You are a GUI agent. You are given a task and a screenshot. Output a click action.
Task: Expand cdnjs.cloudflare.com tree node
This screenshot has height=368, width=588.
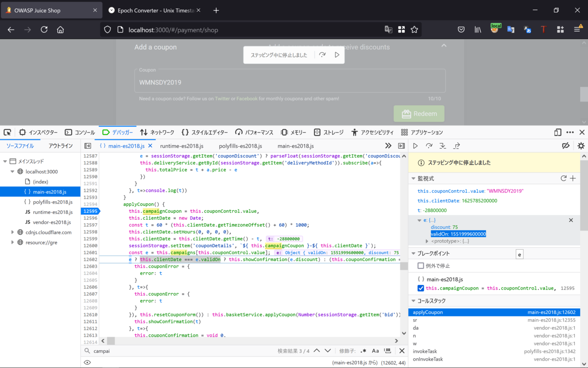point(13,232)
